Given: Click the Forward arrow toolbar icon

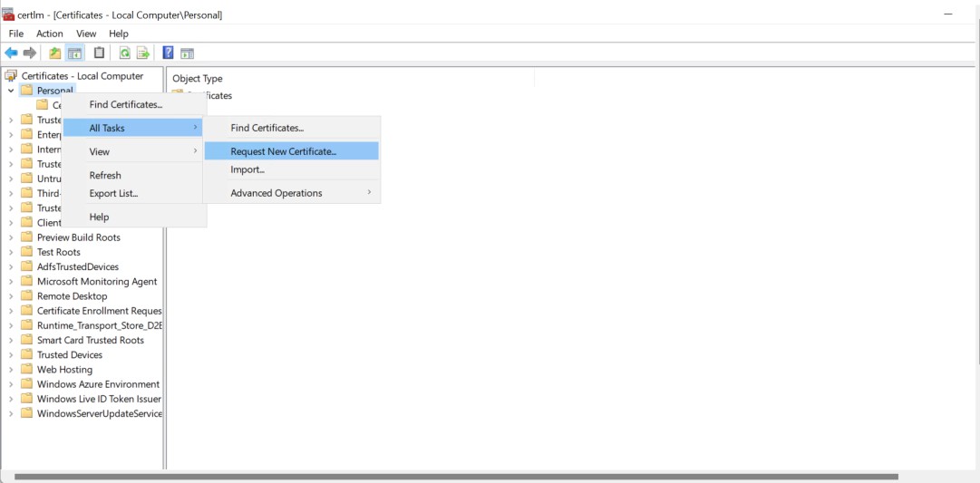Looking at the screenshot, I should tap(29, 53).
